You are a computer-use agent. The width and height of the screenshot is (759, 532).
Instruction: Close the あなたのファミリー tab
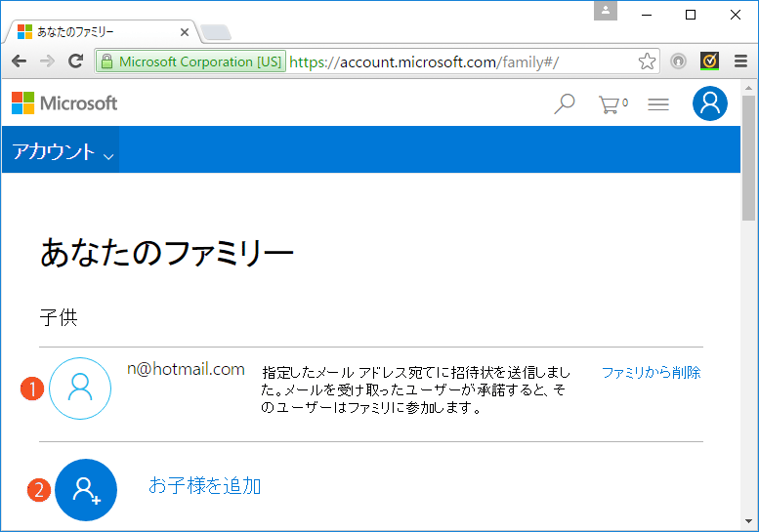click(x=185, y=32)
